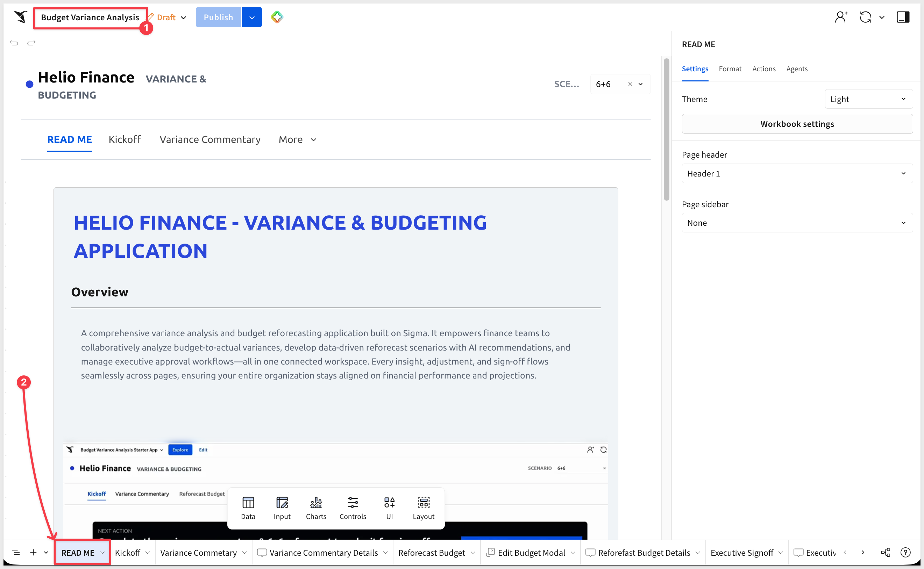Click the refresh data icon
The image size is (924, 569).
tap(865, 17)
